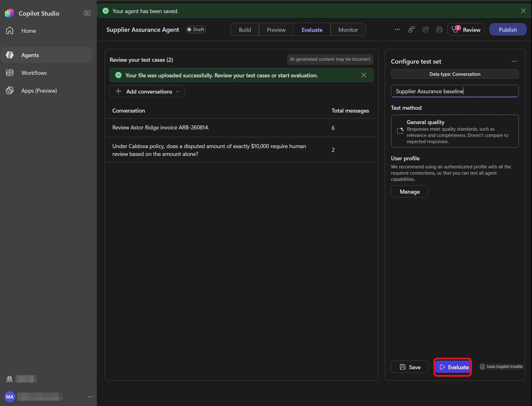The height and width of the screenshot is (406, 532).
Task: Click the save disk icon in the header
Action: point(439,29)
